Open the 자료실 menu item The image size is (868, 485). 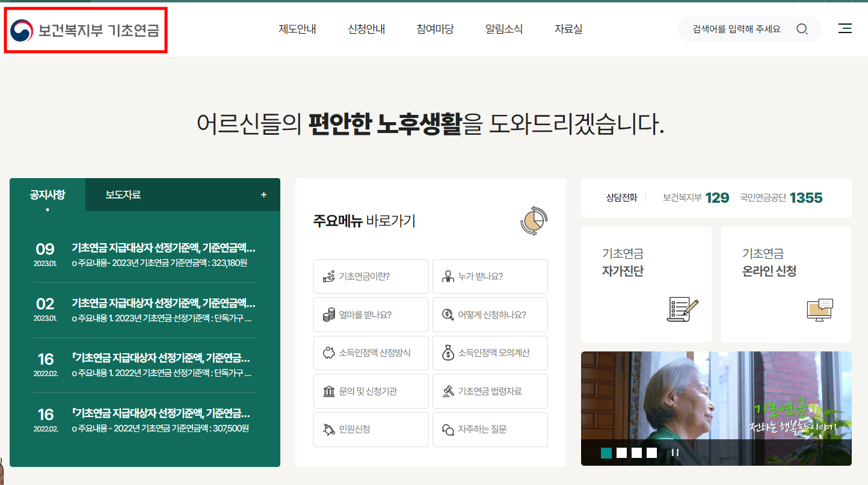tap(568, 28)
